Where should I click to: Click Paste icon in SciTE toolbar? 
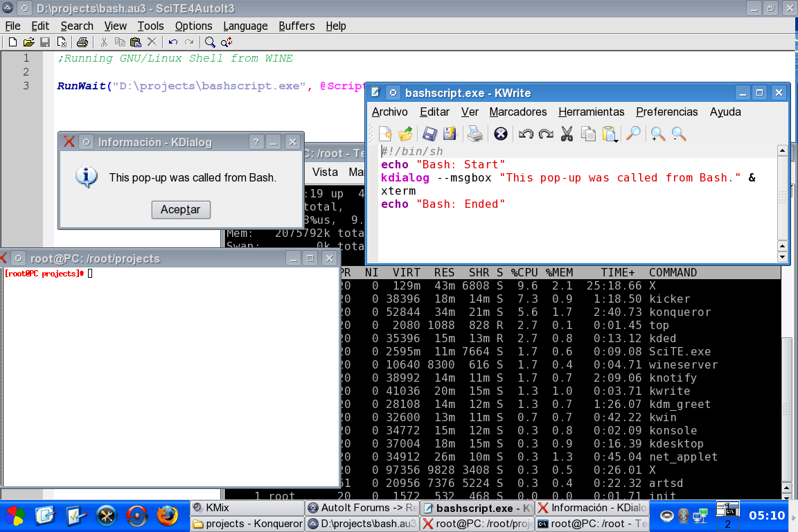pos(135,42)
